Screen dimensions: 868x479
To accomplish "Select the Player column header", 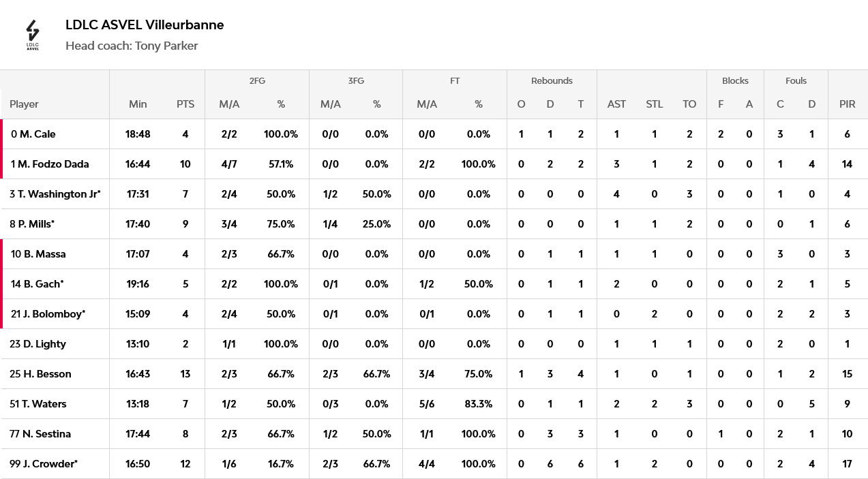I will [x=24, y=104].
